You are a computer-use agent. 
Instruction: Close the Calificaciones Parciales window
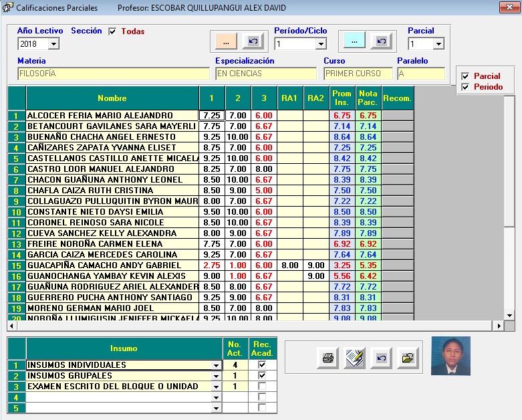pyautogui.click(x=507, y=8)
